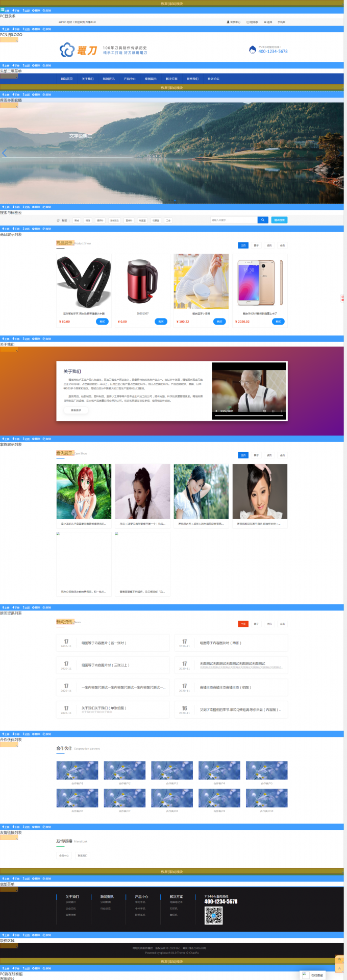
Task: Buy the red electric kettle product
Action: [161, 322]
